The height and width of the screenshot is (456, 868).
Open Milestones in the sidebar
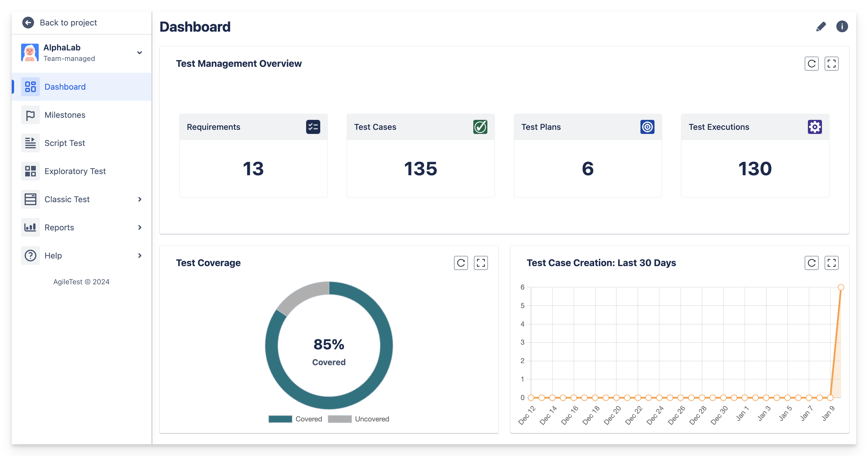click(65, 115)
